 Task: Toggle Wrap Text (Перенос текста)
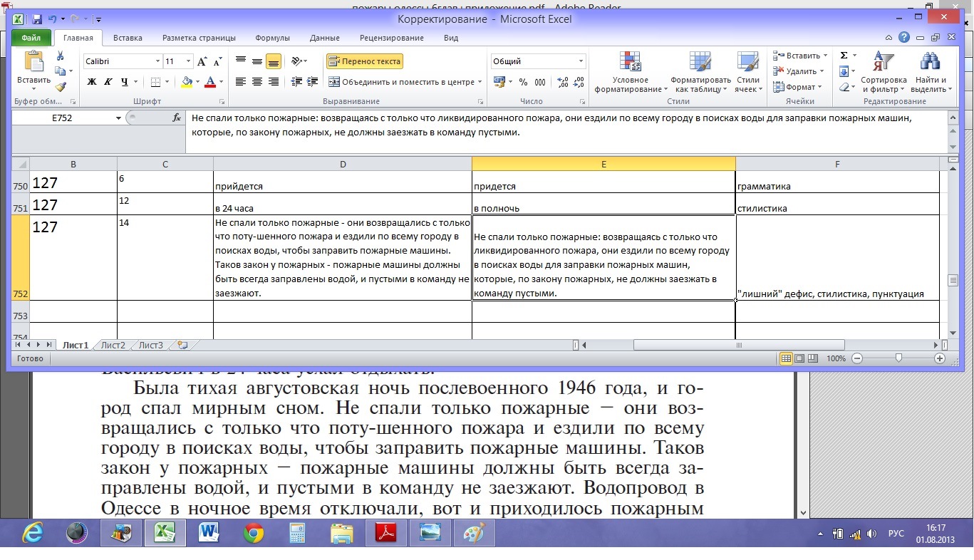point(365,61)
